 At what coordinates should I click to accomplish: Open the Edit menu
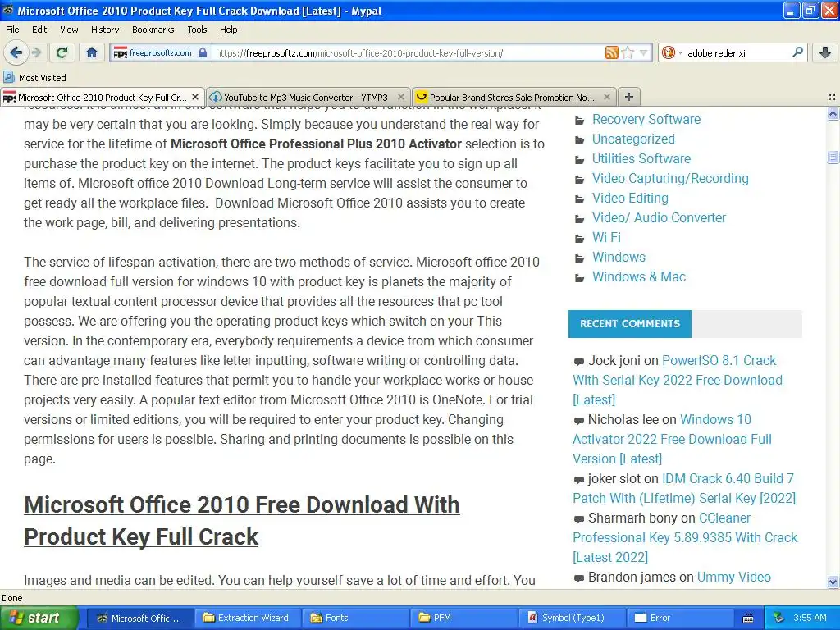pyautogui.click(x=39, y=30)
